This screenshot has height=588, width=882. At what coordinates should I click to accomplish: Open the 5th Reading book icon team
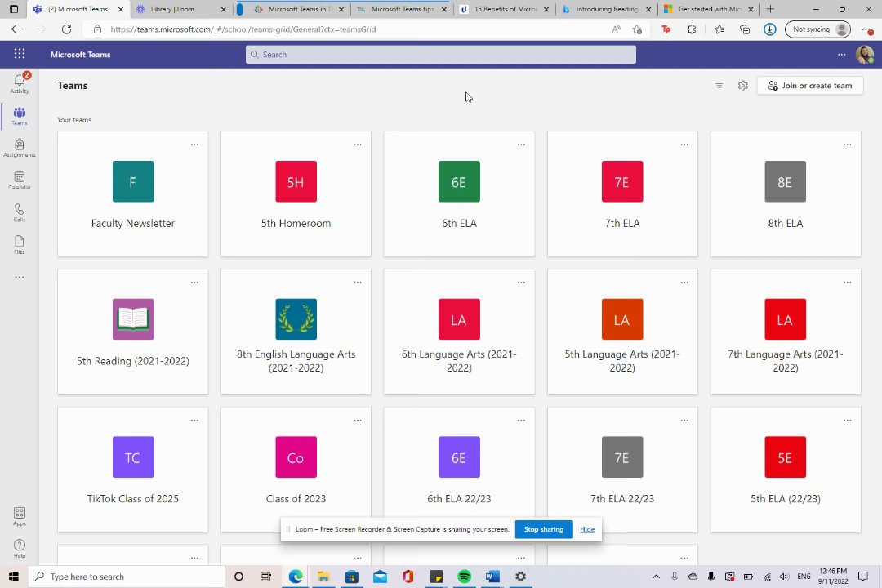click(x=133, y=332)
